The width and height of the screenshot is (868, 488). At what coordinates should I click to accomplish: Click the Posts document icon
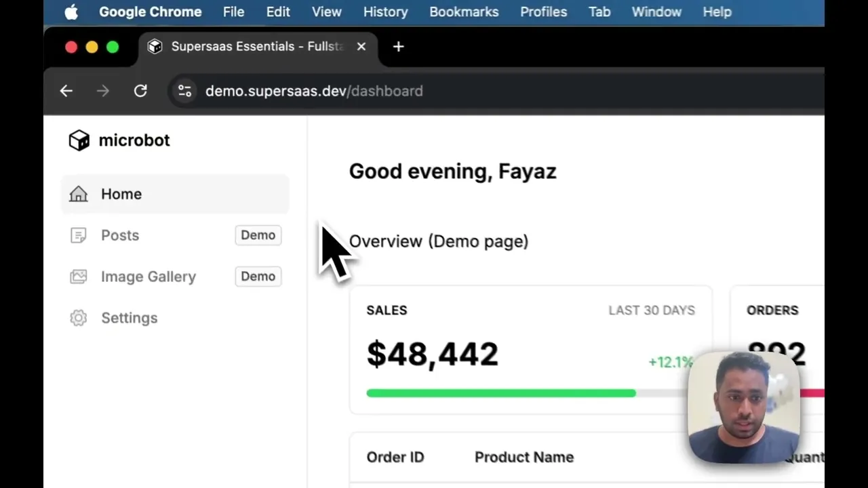79,235
